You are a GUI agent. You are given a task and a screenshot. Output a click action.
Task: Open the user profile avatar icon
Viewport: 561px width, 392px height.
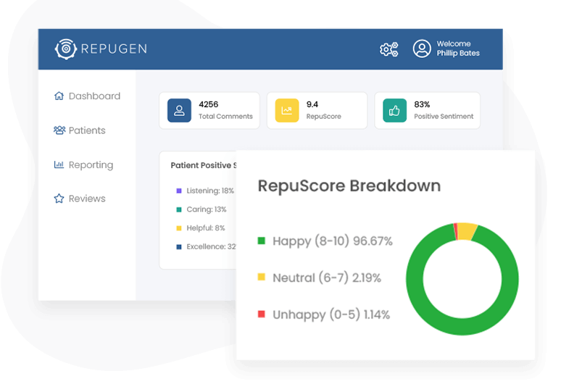click(422, 49)
